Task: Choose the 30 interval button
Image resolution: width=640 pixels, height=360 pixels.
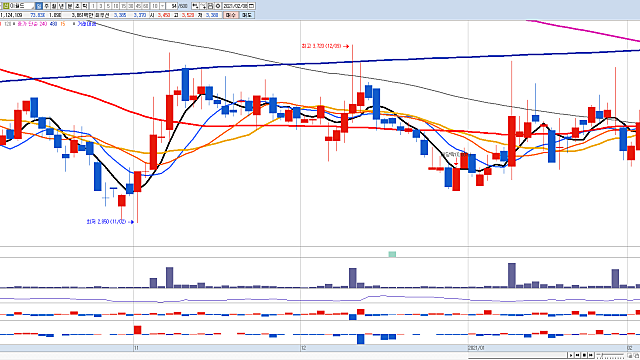Action: click(131, 6)
